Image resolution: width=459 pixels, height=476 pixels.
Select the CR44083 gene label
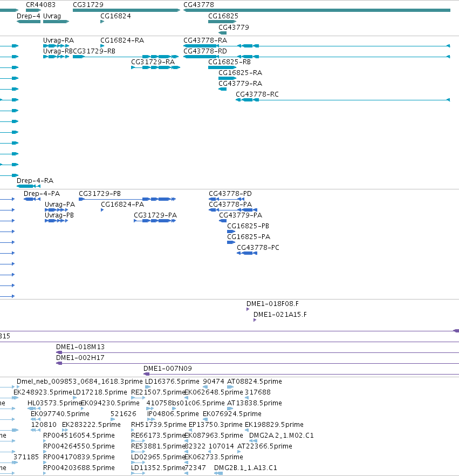[x=40, y=5]
